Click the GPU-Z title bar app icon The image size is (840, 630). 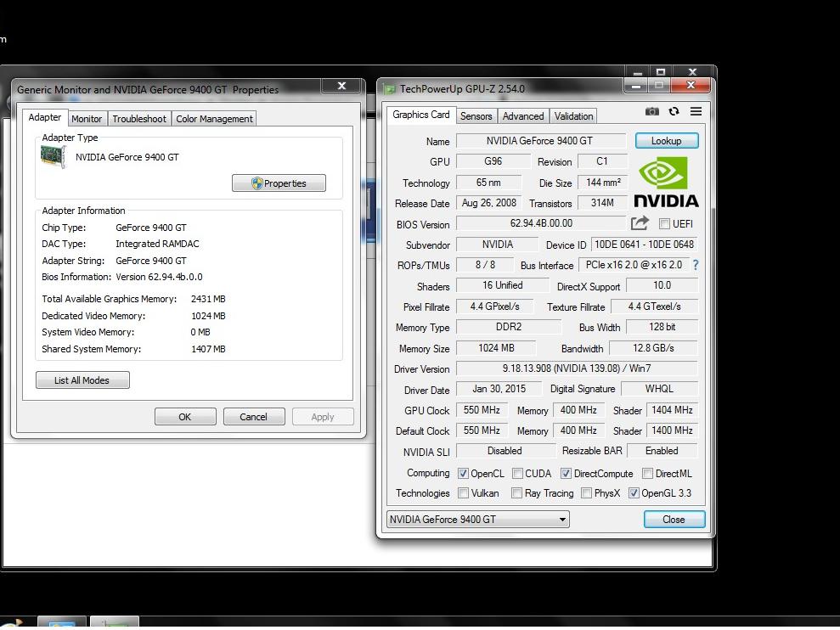tap(390, 89)
